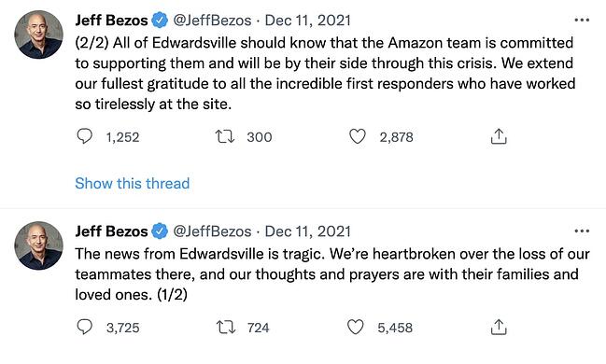The width and height of the screenshot is (606, 364).
Task: Retweet the tweet with 300 retweets
Action: [224, 137]
